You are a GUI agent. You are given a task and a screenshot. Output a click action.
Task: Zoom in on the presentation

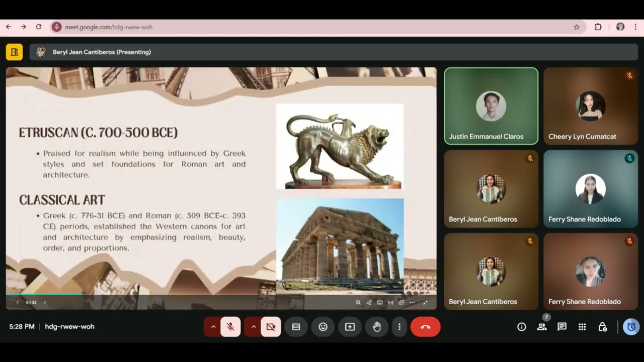pyautogui.click(x=358, y=303)
